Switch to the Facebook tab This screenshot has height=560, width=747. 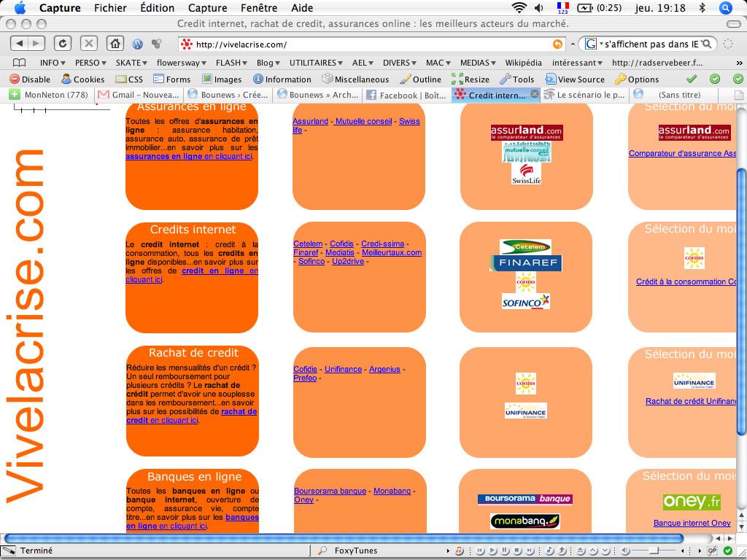pyautogui.click(x=406, y=95)
